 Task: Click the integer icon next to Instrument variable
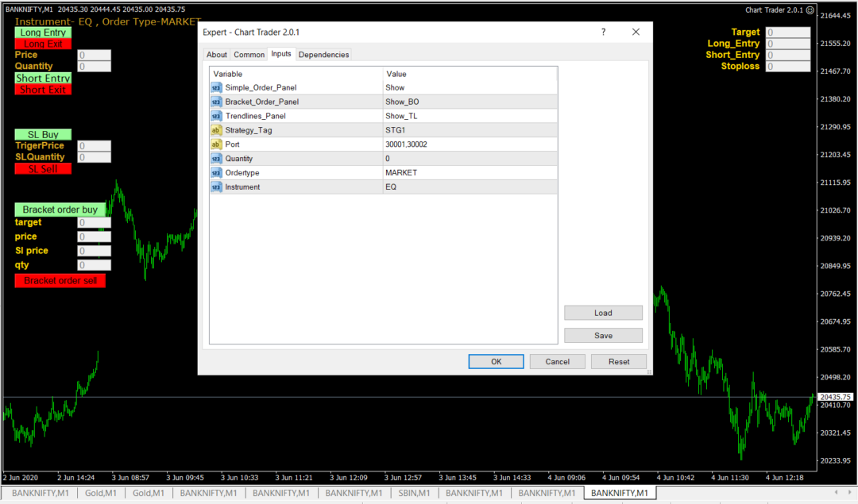(x=216, y=187)
